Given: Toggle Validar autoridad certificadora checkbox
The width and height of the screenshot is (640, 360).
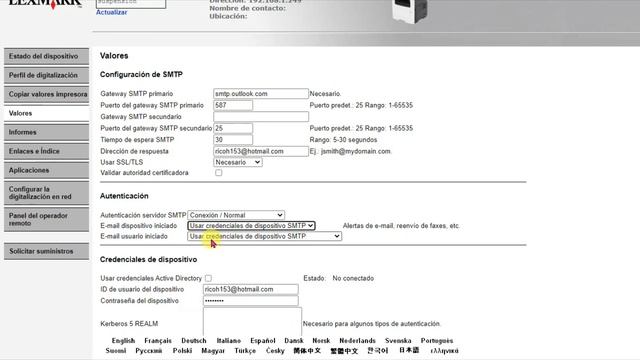Looking at the screenshot, I should 219,173.
